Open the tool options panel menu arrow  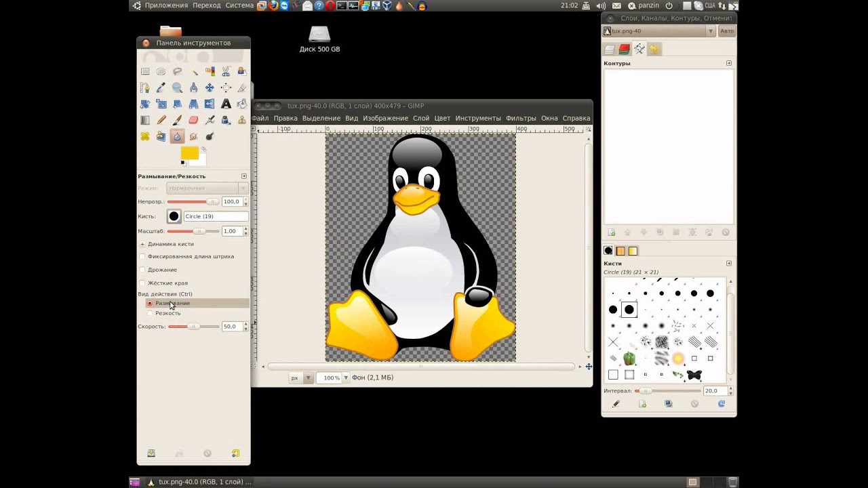[244, 176]
